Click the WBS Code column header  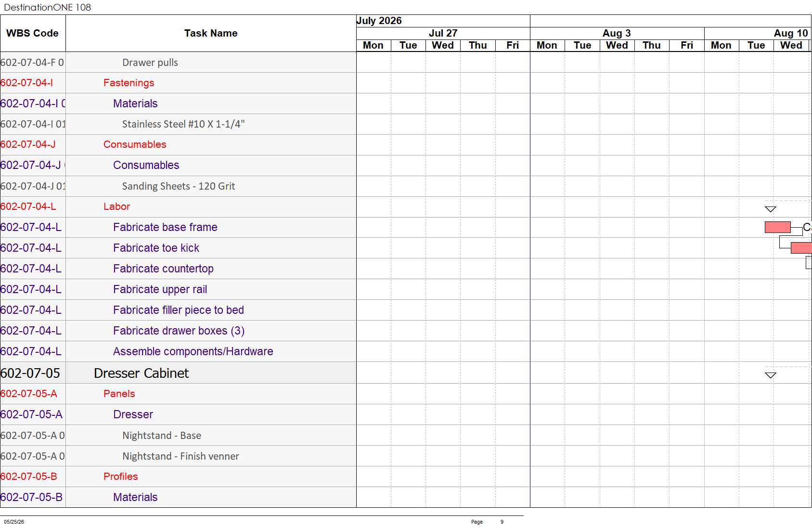(x=32, y=33)
